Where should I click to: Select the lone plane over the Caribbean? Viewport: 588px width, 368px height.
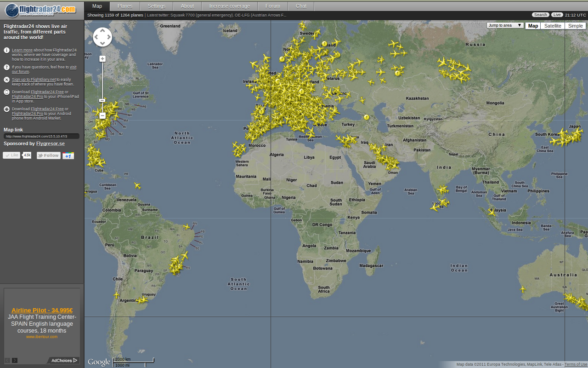137,185
